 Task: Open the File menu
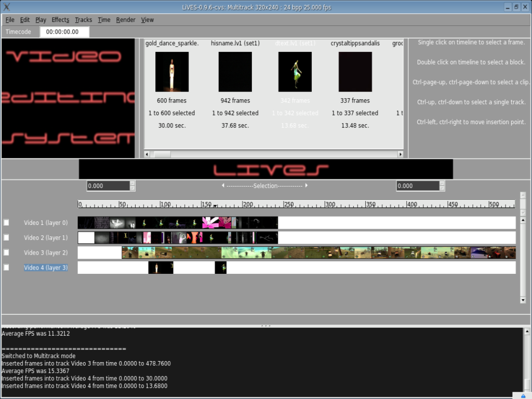(10, 20)
